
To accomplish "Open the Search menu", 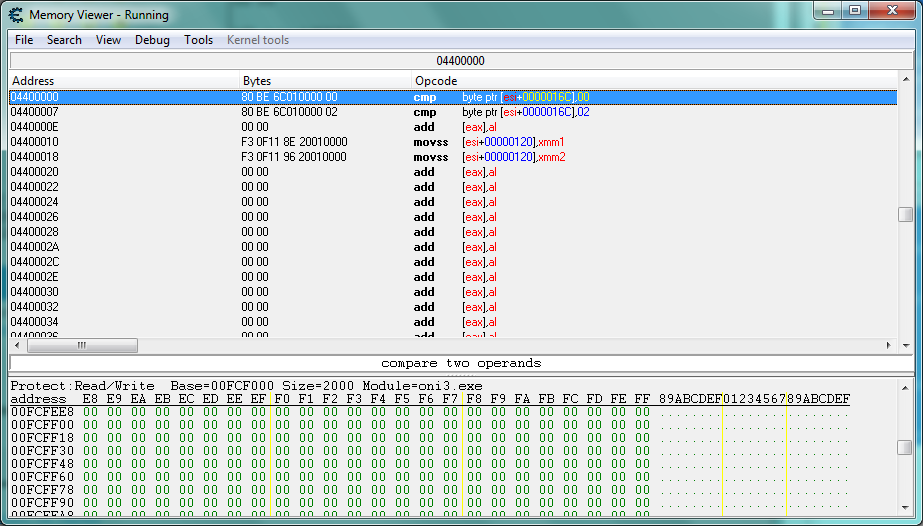I will click(64, 40).
